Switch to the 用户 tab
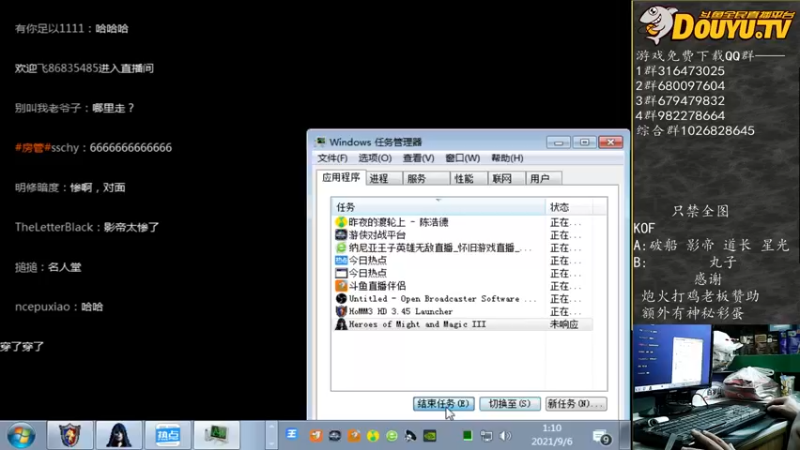800x450 pixels. [544, 179]
